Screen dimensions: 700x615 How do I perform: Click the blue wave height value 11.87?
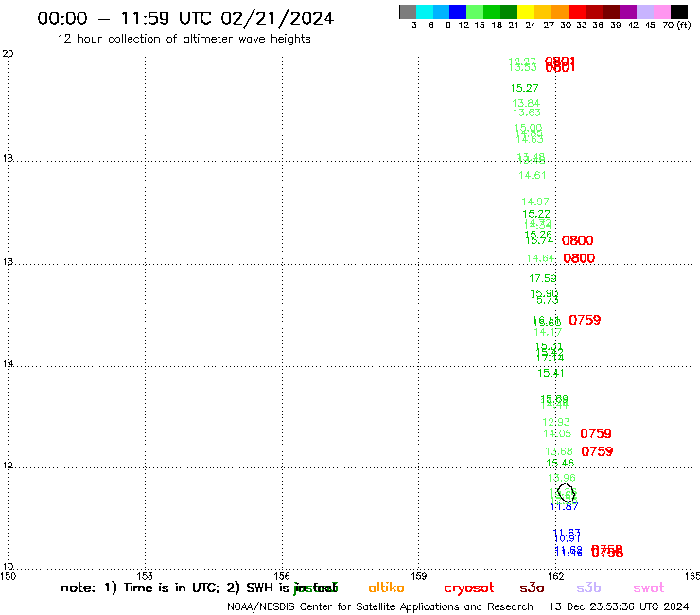click(565, 506)
